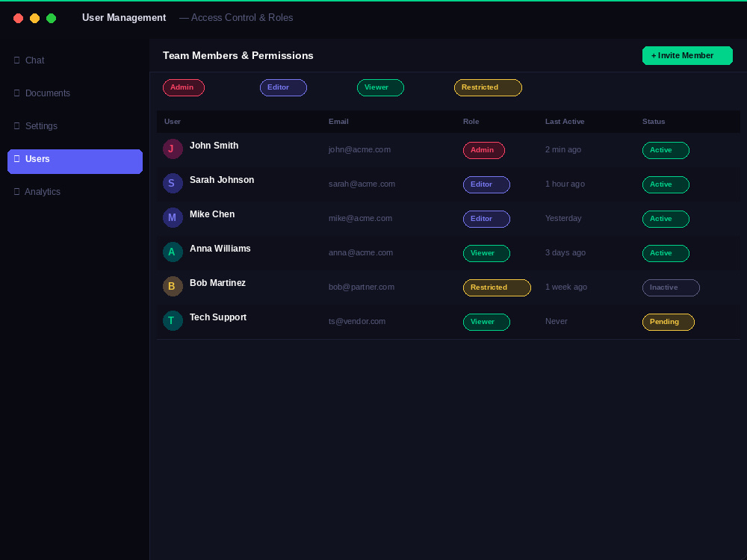Click Bob Martinez's Inactive status badge

[x=671, y=287]
